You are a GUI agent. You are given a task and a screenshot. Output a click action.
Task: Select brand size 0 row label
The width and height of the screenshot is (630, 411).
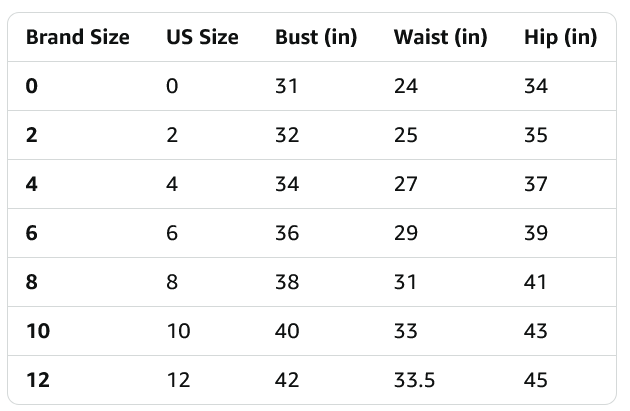[x=32, y=86]
